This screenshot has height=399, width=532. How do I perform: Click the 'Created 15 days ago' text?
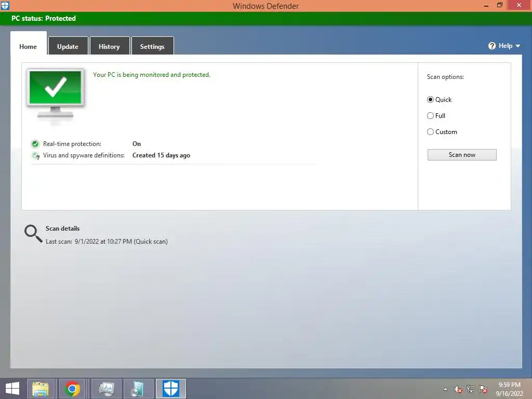(x=161, y=155)
